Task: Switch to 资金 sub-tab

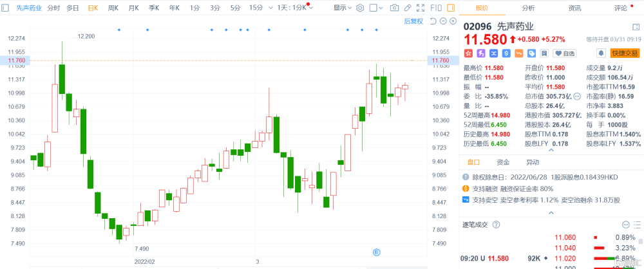Action: click(x=503, y=162)
